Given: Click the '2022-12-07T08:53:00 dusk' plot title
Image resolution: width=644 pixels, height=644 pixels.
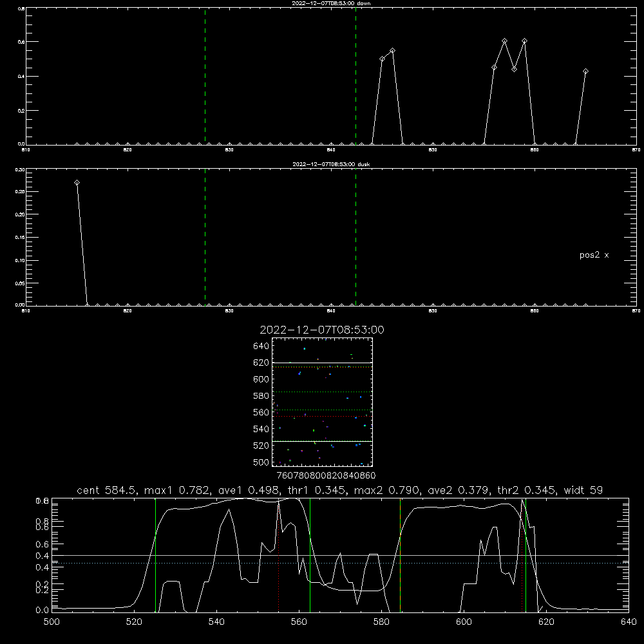Looking at the screenshot, I should click(x=331, y=164).
